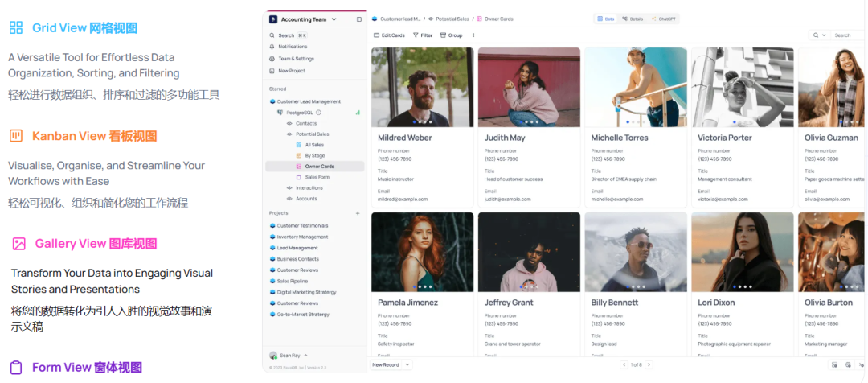The width and height of the screenshot is (868, 383).
Task: Click the Grid View feature icon
Action: pyautogui.click(x=16, y=27)
